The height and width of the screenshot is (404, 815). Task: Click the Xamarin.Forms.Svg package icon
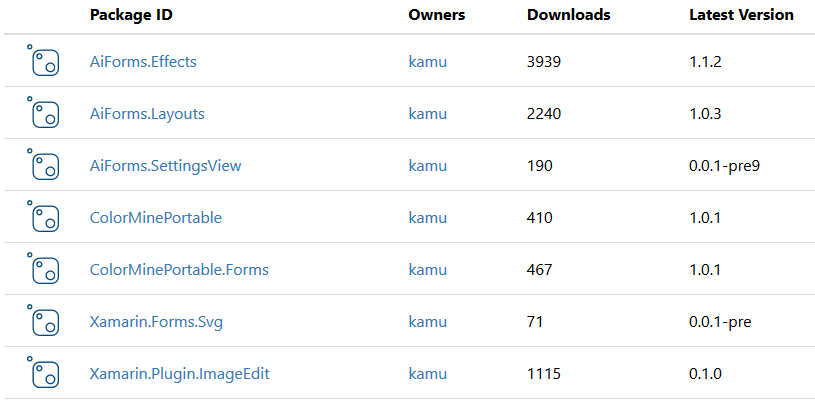pos(43,320)
